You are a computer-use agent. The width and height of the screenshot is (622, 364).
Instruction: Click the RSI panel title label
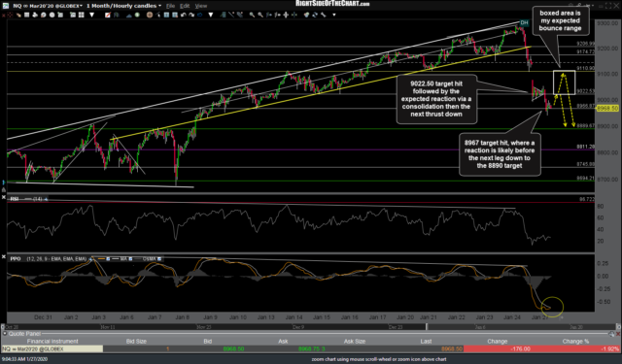[x=15, y=199]
